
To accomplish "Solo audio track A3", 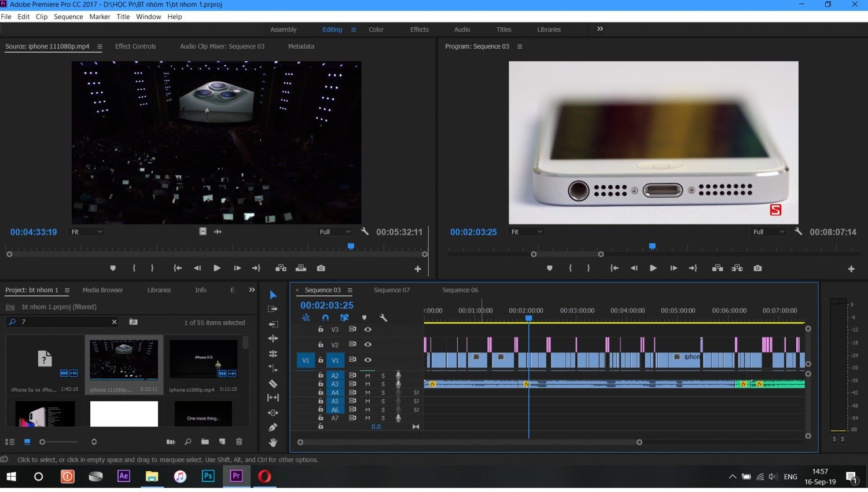I will pos(383,384).
